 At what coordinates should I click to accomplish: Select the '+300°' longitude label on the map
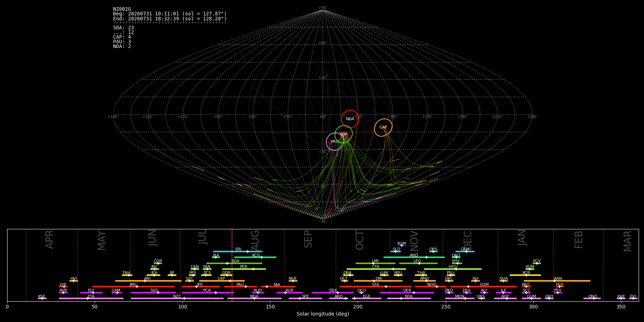392,117
